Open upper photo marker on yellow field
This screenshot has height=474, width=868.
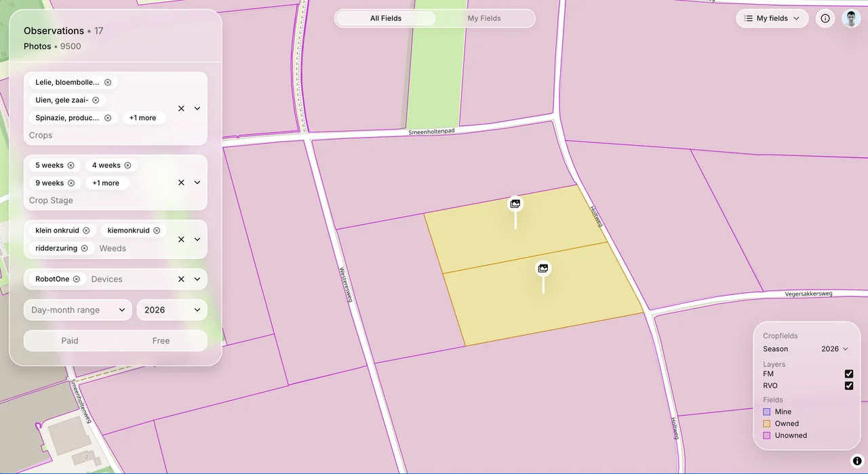pyautogui.click(x=515, y=203)
